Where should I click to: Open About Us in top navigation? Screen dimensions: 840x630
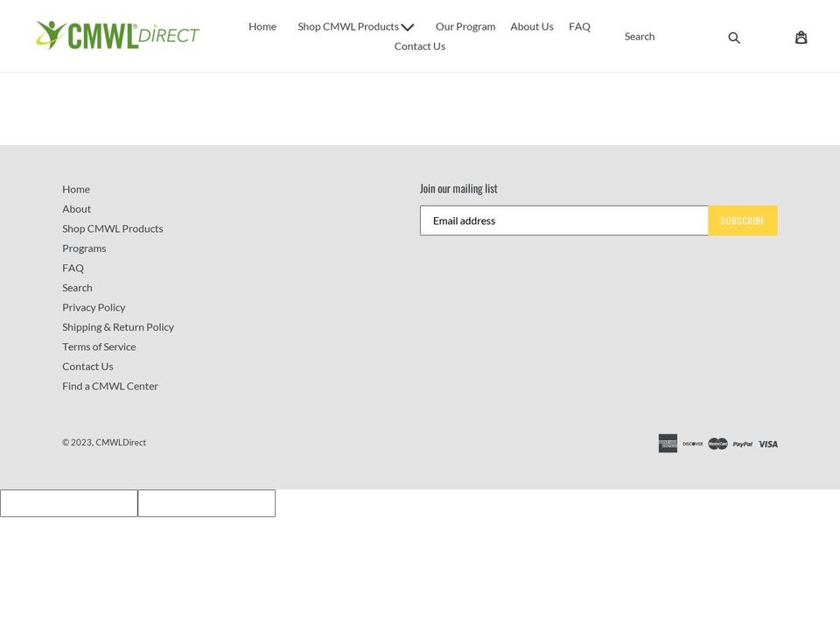coord(532,27)
